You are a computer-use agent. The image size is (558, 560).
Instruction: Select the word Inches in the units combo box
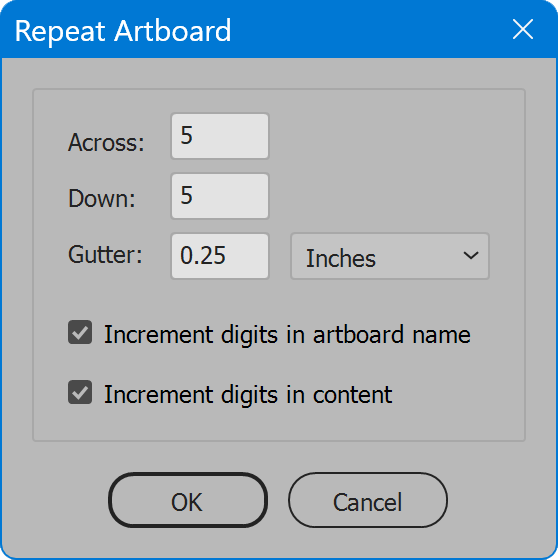click(341, 258)
